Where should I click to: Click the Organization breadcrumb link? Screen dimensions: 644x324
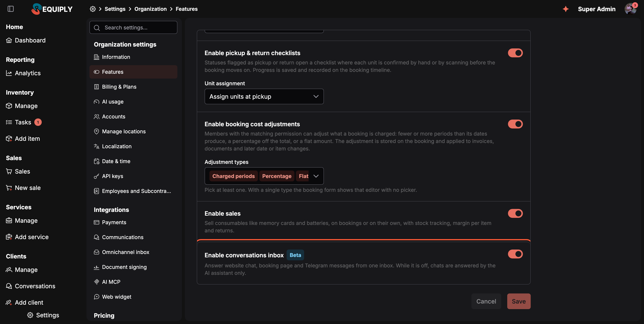pos(151,9)
